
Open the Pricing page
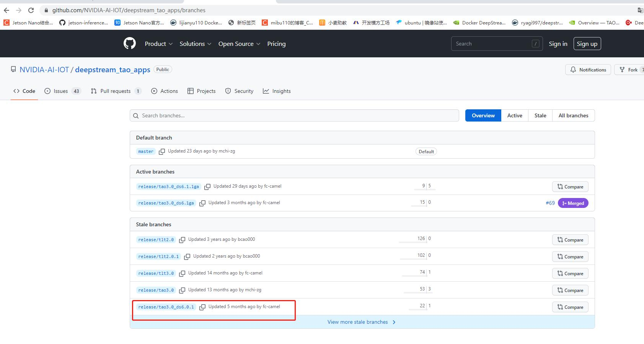[x=276, y=44]
